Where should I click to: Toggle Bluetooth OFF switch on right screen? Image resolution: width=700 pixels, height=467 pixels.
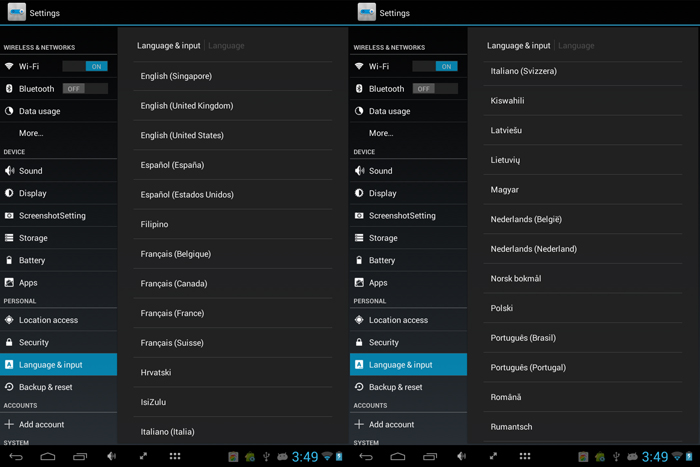click(435, 89)
